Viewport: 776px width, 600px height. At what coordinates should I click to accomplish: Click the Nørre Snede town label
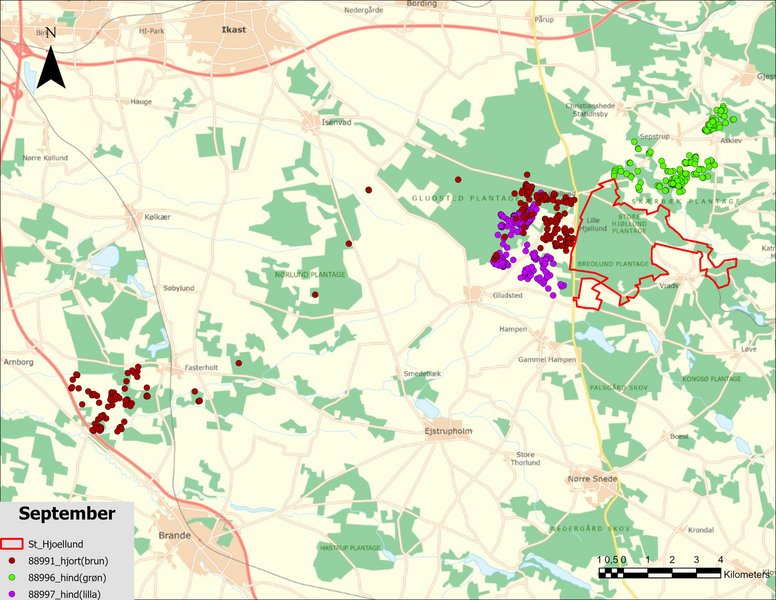click(x=592, y=479)
